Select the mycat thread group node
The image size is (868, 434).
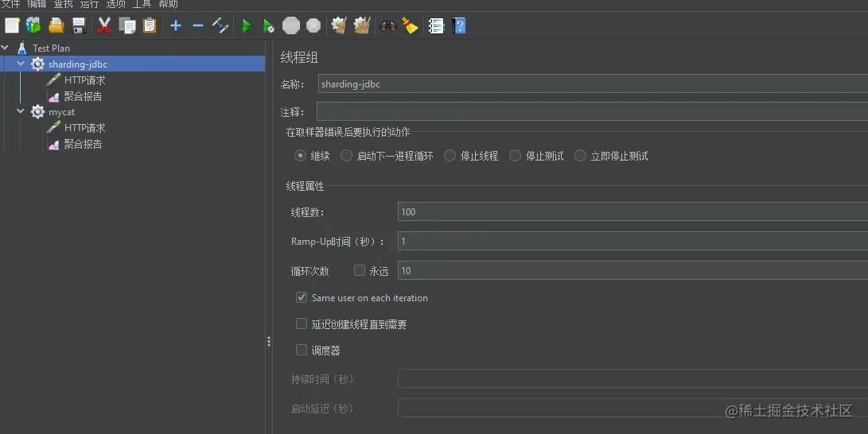pos(61,111)
